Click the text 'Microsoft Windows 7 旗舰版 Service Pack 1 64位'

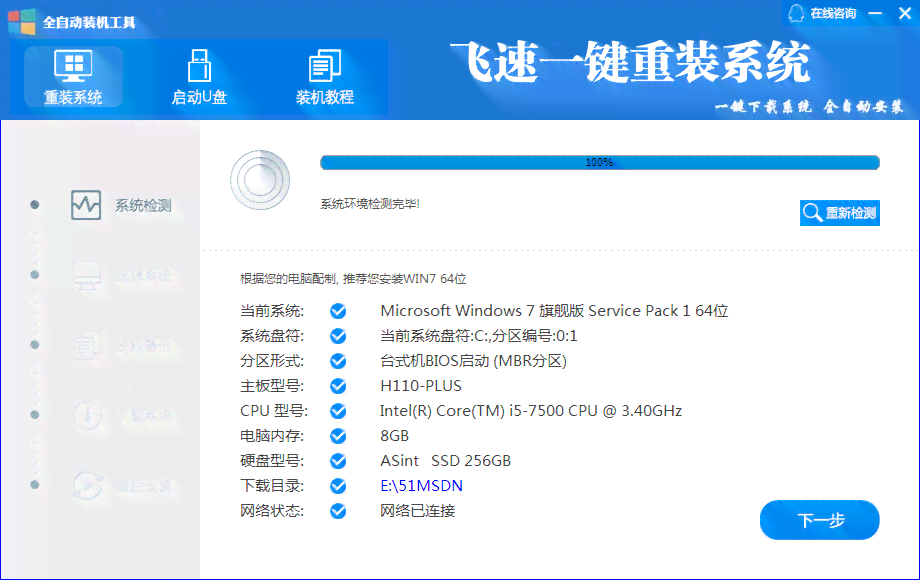554,311
